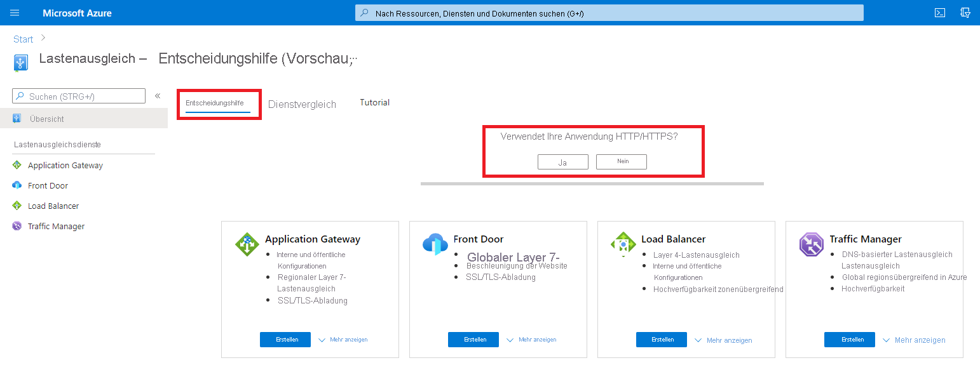Expand Mehr anzeigen on Application Gateway card
Viewport: 980px width, 372px height.
[343, 340]
